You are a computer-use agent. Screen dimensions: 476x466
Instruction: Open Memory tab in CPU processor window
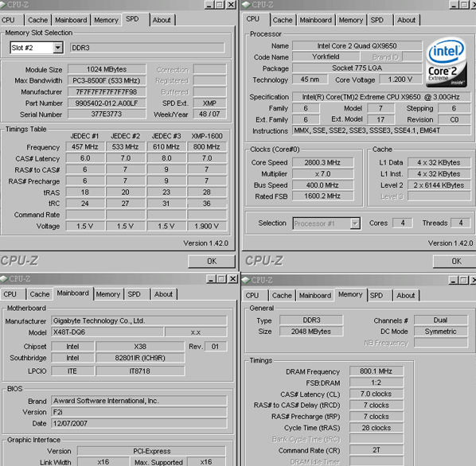click(351, 20)
